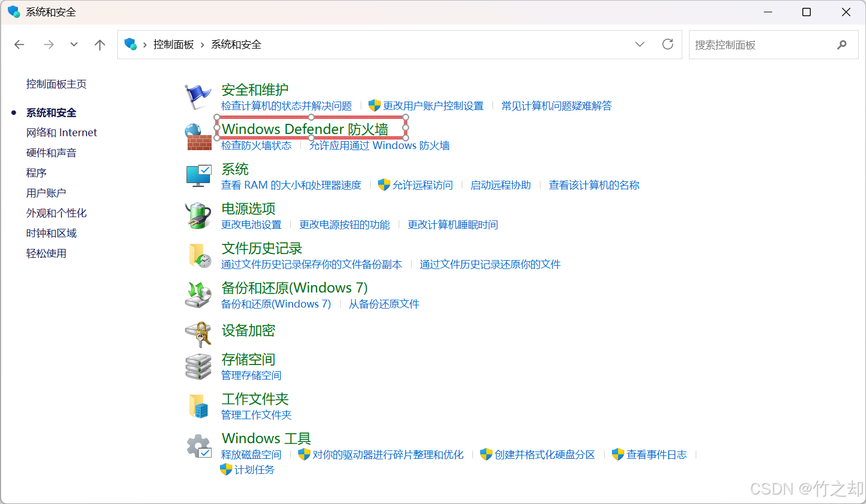The width and height of the screenshot is (866, 504).
Task: Click the Security and Maintenance flag icon
Action: (x=198, y=97)
